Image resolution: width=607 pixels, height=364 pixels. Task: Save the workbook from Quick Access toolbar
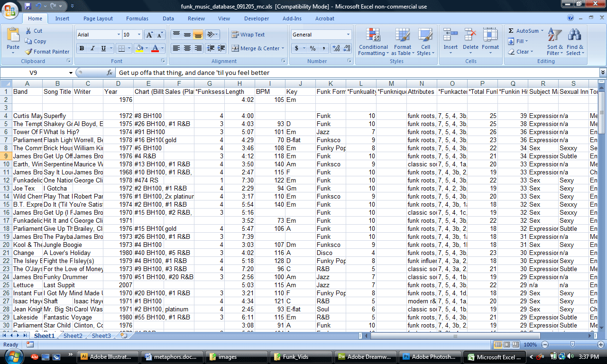tap(28, 6)
